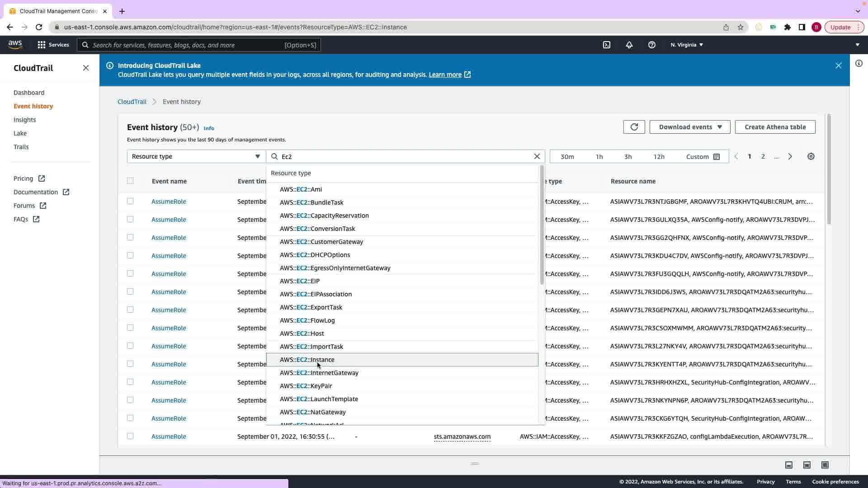Open the Services grid menu
Viewport: 868px width, 488px height.
point(42,45)
